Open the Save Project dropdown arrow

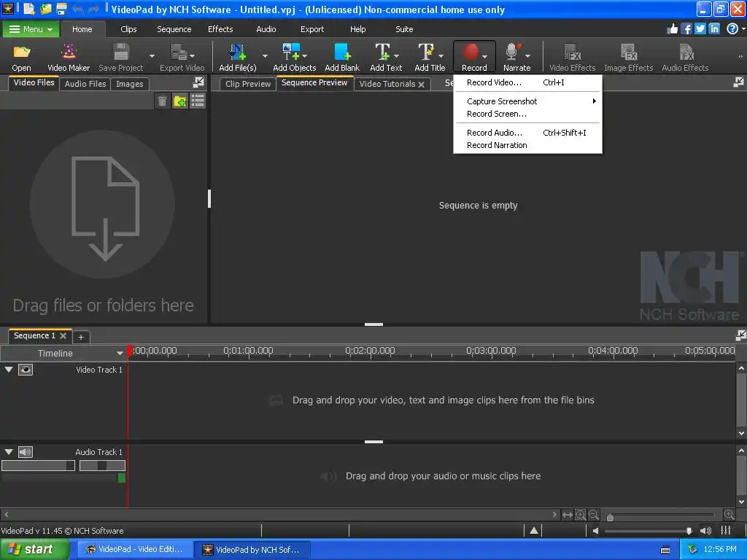(152, 56)
